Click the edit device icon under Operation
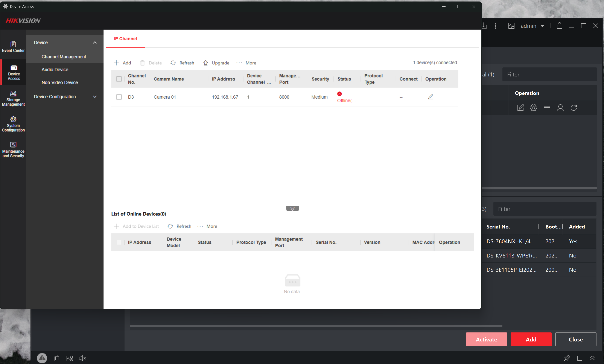 520,108
